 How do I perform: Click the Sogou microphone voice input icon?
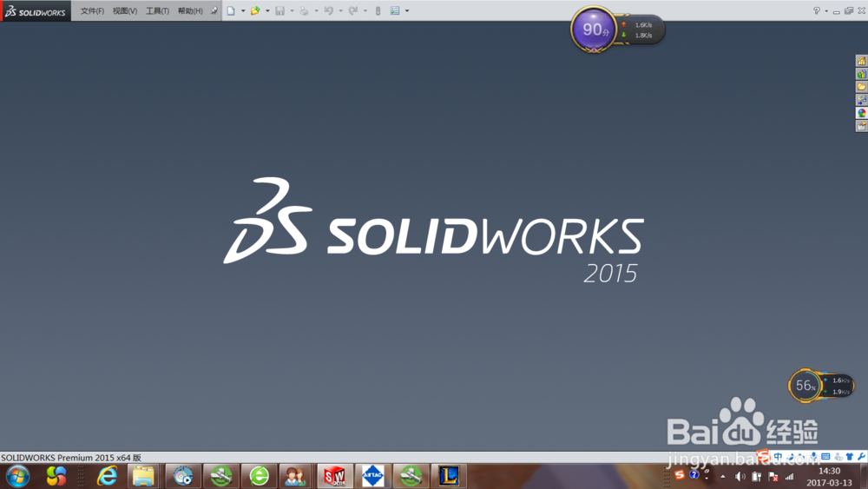(x=814, y=456)
